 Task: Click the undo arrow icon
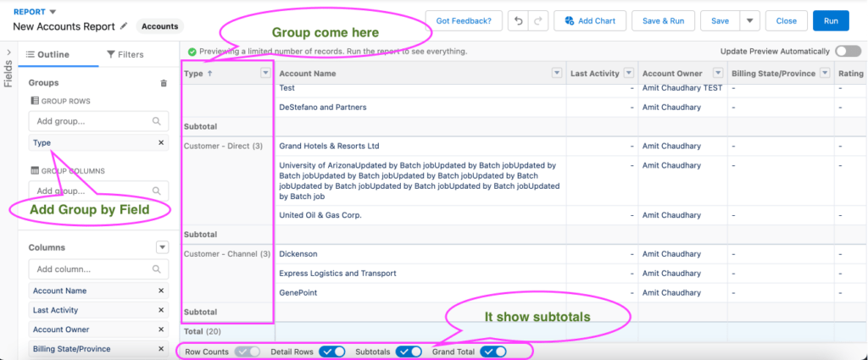click(518, 21)
